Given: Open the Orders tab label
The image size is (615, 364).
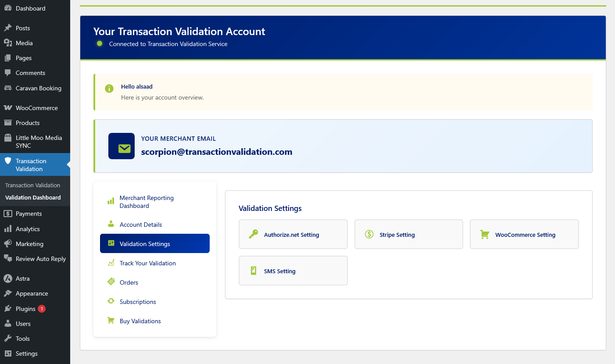Looking at the screenshot, I should [129, 282].
